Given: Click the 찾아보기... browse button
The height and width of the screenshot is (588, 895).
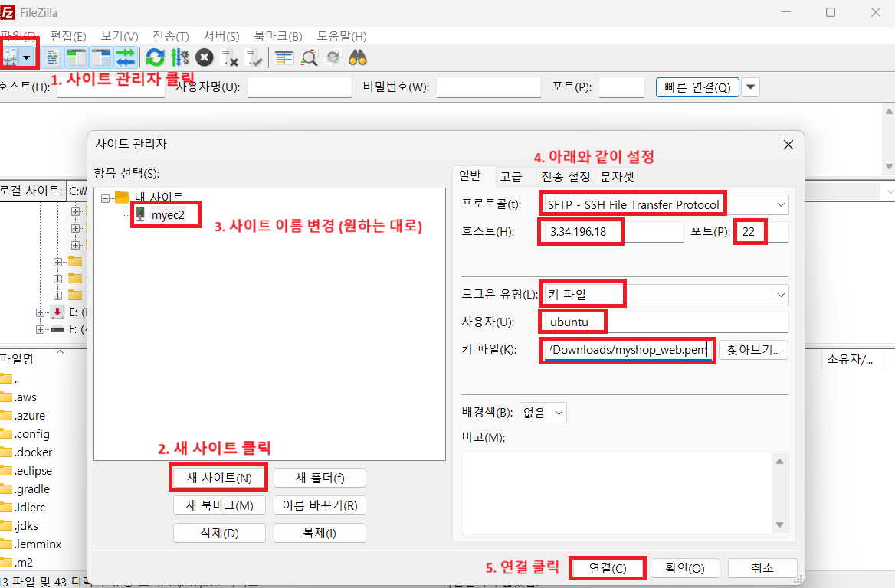Looking at the screenshot, I should point(753,350).
